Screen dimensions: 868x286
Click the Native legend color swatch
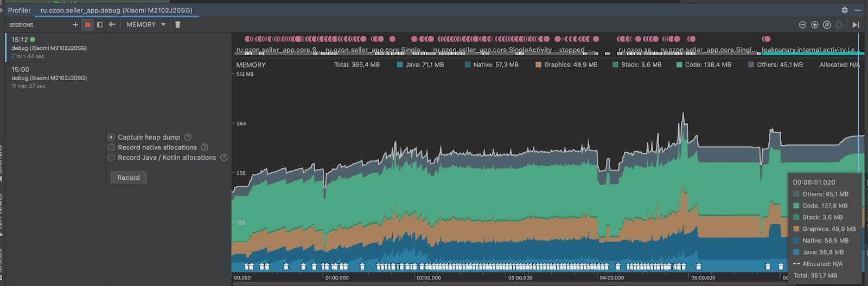pos(468,64)
